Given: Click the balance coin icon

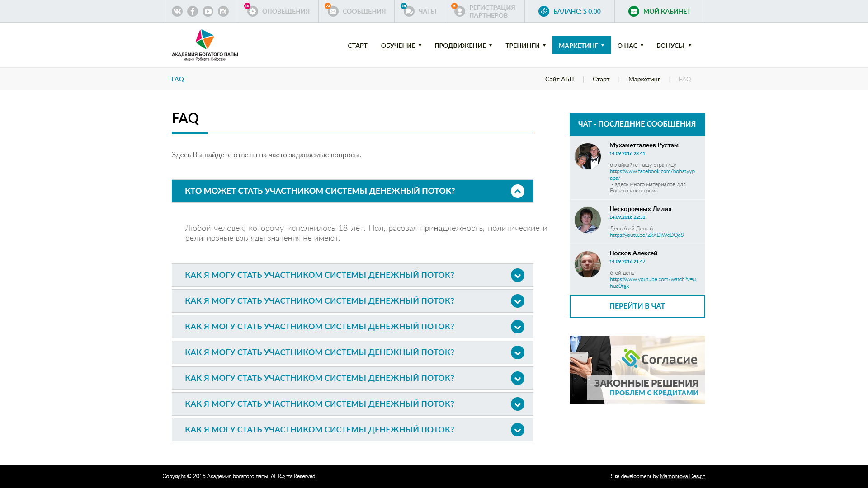Looking at the screenshot, I should tap(544, 11).
